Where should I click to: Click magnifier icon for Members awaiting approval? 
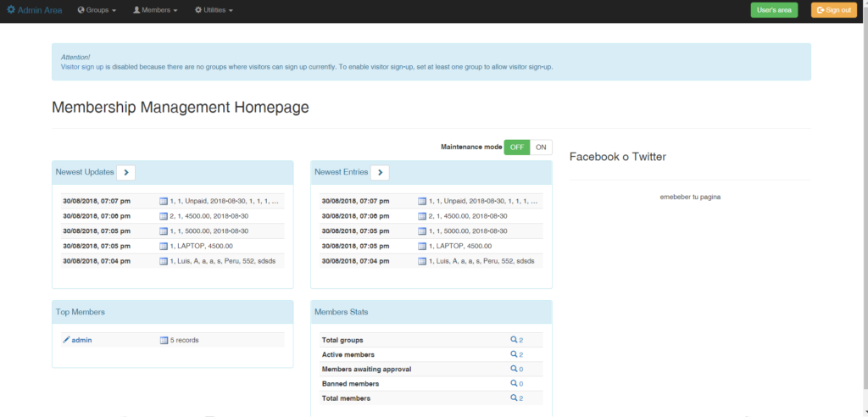514,369
